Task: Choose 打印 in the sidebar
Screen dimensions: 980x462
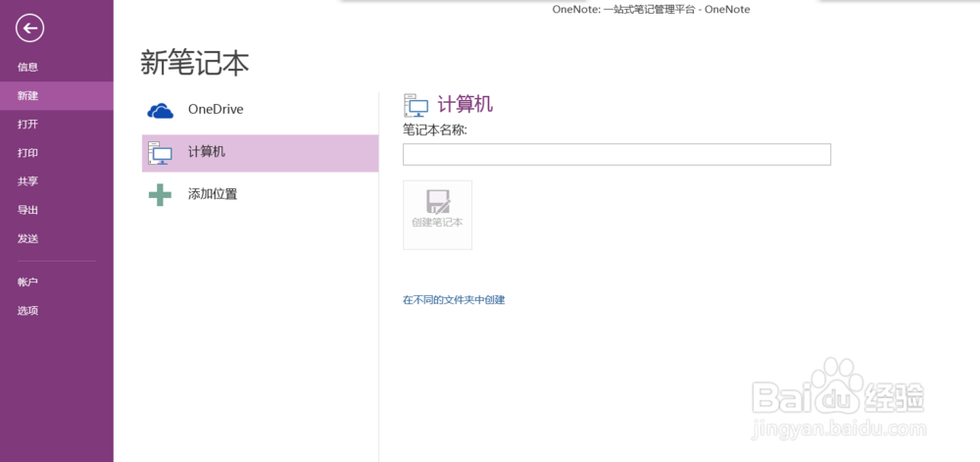Action: [x=28, y=153]
